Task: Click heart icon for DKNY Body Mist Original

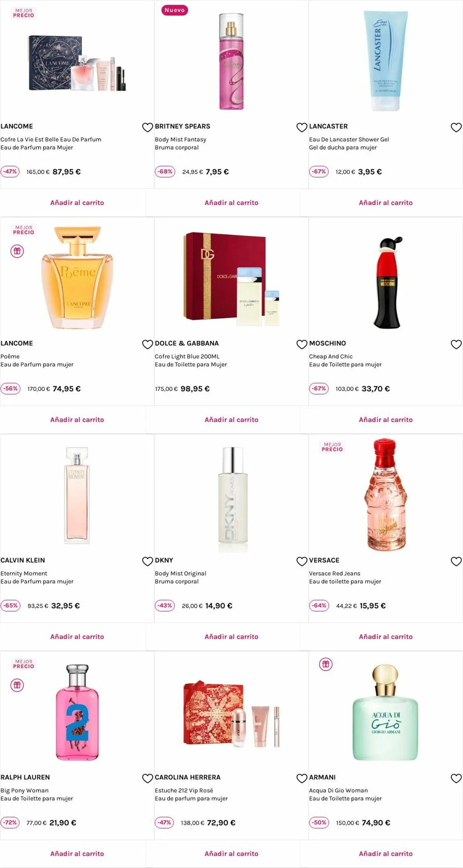Action: tap(302, 561)
